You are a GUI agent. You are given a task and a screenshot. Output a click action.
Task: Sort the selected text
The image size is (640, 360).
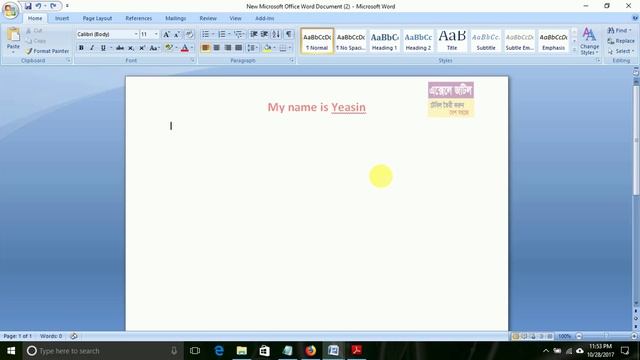(276, 34)
